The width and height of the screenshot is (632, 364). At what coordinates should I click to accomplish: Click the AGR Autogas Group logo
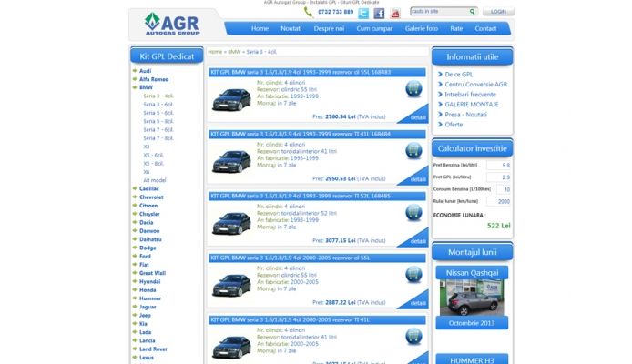(172, 25)
